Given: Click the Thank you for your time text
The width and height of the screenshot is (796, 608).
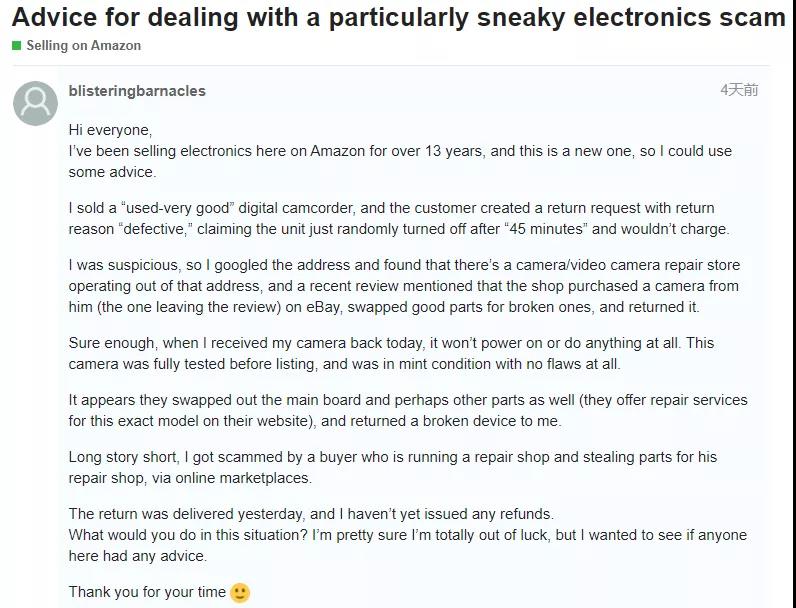Looking at the screenshot, I should click(x=147, y=592).
